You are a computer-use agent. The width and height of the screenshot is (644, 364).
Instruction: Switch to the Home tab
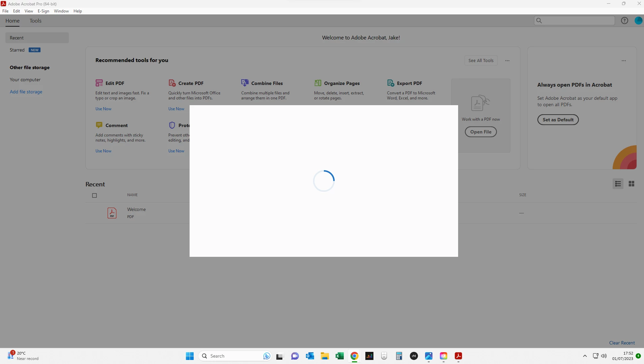coord(12,21)
